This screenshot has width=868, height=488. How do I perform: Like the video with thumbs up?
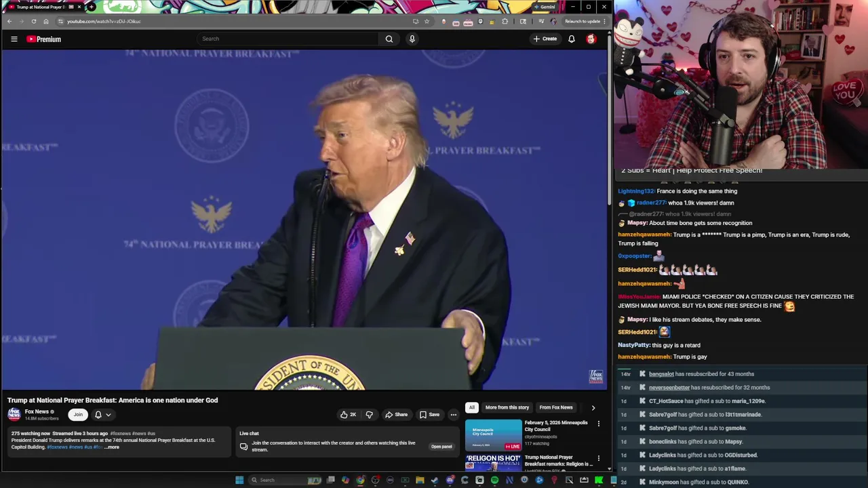(x=348, y=415)
